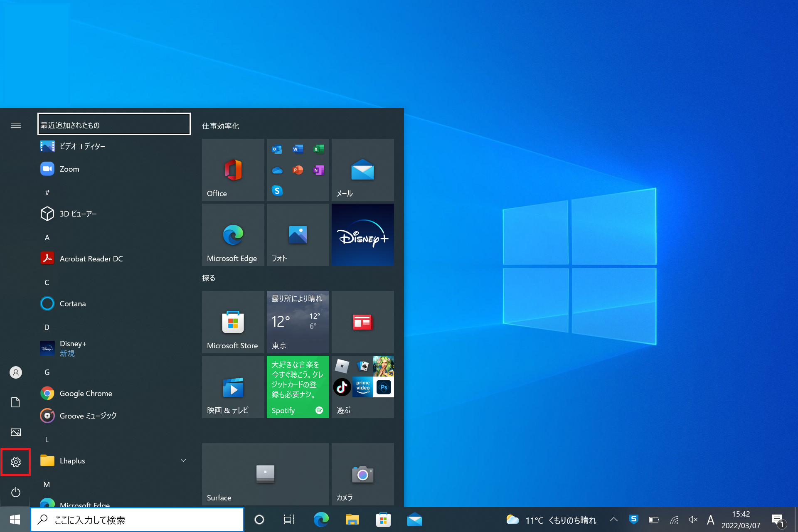
Task: Launch the Disney+ tile
Action: 362,235
